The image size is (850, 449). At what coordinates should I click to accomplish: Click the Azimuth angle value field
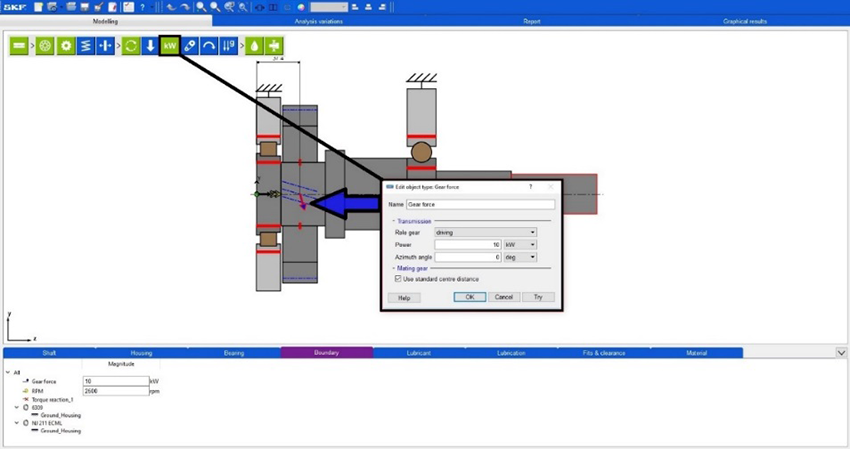(x=468, y=257)
